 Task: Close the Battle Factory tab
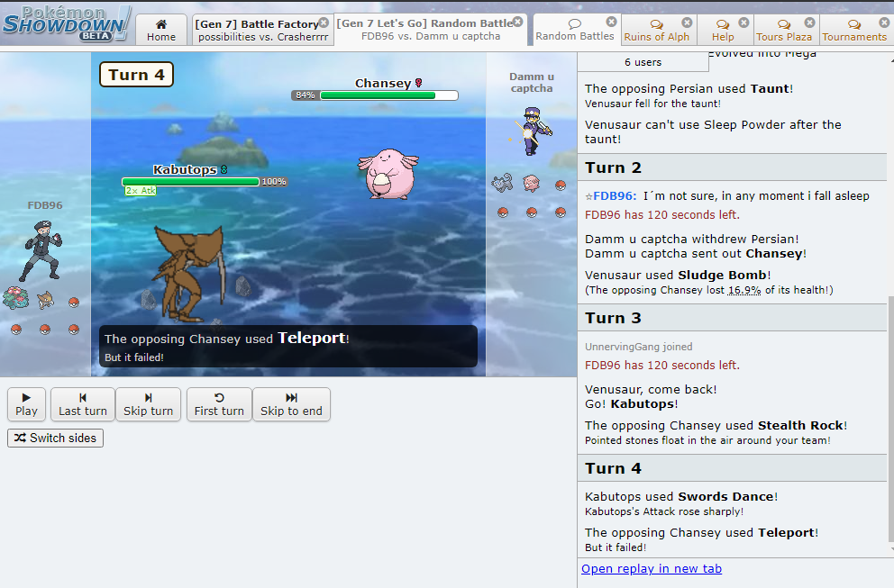point(324,23)
